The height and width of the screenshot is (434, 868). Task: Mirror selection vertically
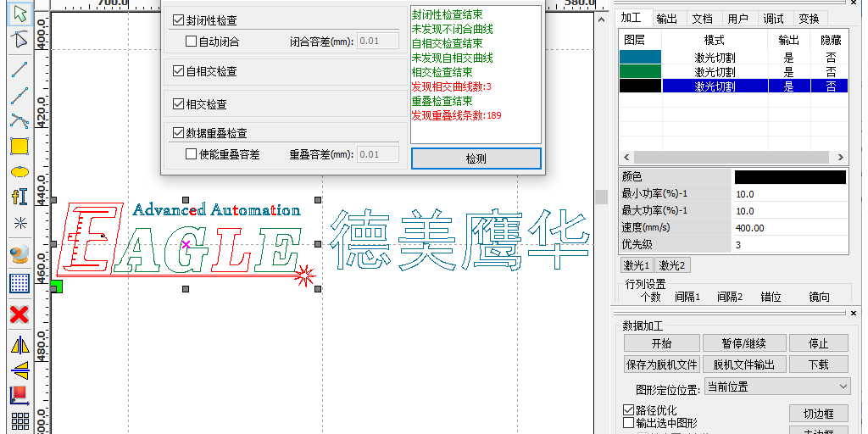coord(20,370)
